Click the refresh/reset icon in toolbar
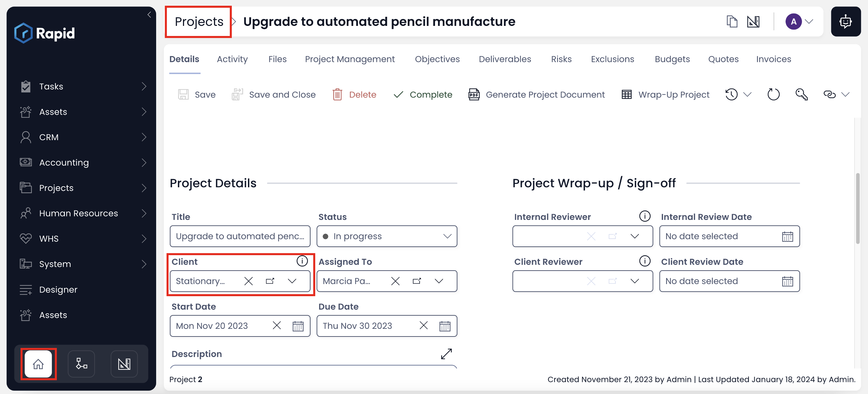Image resolution: width=868 pixels, height=394 pixels. click(x=773, y=94)
